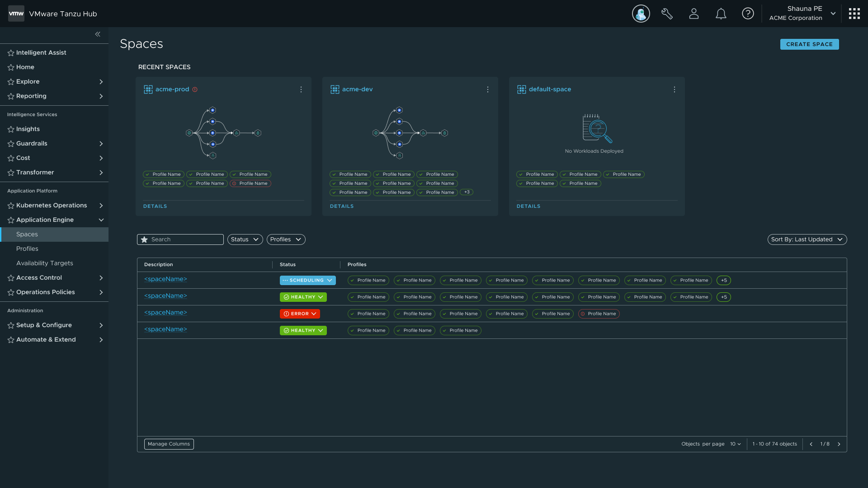Sort by the Status column header
This screenshot has height=488, width=868.
point(288,265)
